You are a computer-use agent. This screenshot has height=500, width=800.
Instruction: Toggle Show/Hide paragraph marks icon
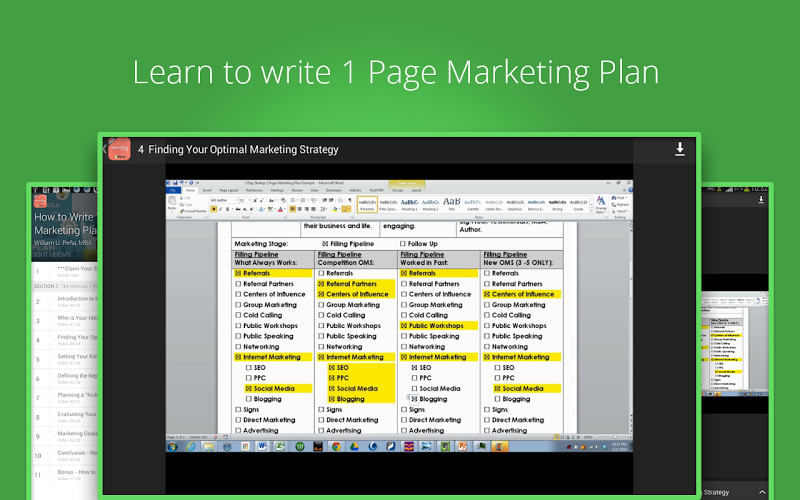click(x=349, y=200)
